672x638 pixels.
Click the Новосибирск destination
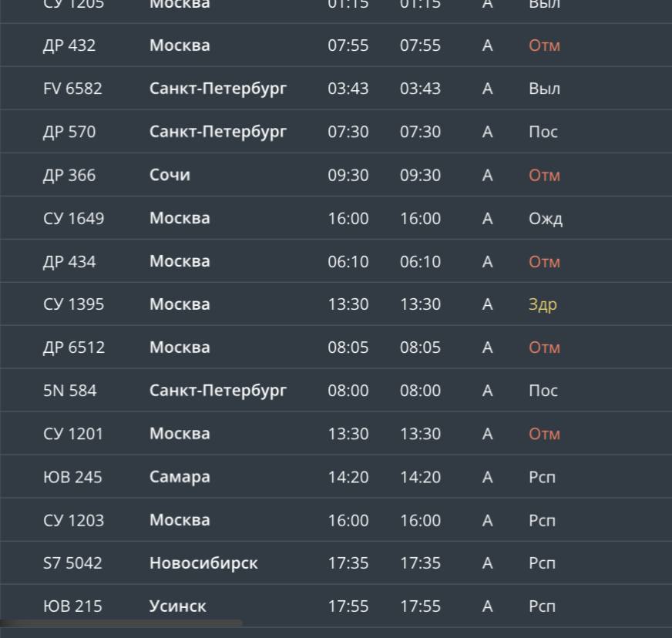[x=203, y=563]
